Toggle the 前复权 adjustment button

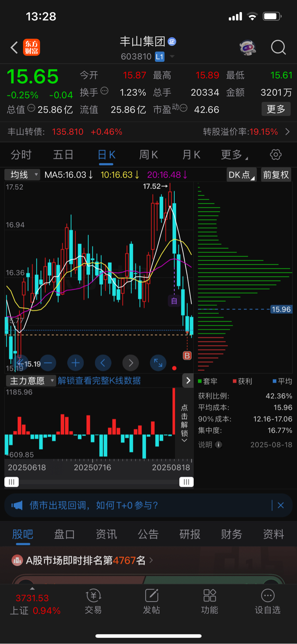[276, 175]
